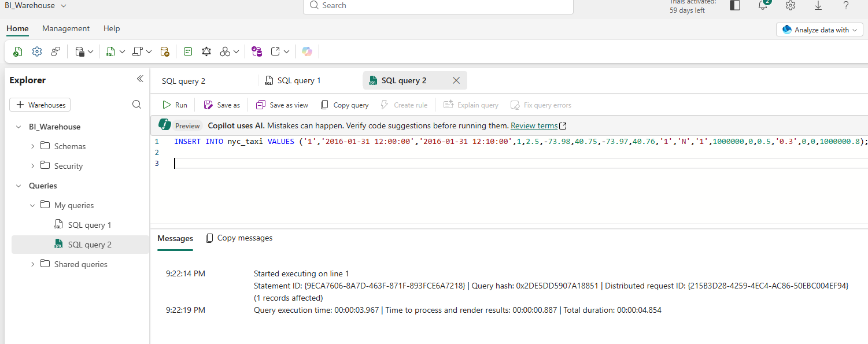868x344 pixels.
Task: Collapse the Queries tree section
Action: tap(19, 186)
